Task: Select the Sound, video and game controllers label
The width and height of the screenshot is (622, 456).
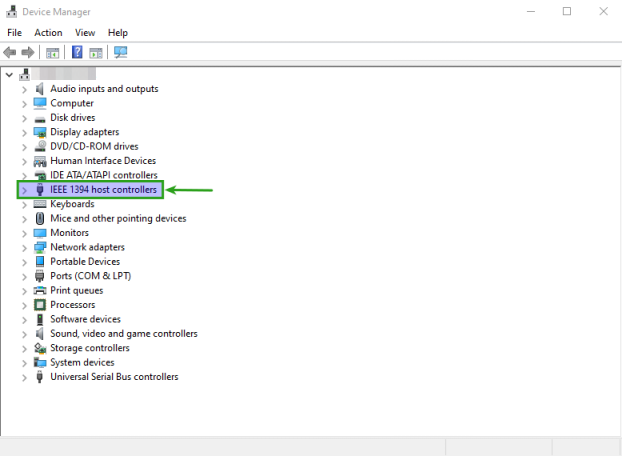Action: pos(124,334)
